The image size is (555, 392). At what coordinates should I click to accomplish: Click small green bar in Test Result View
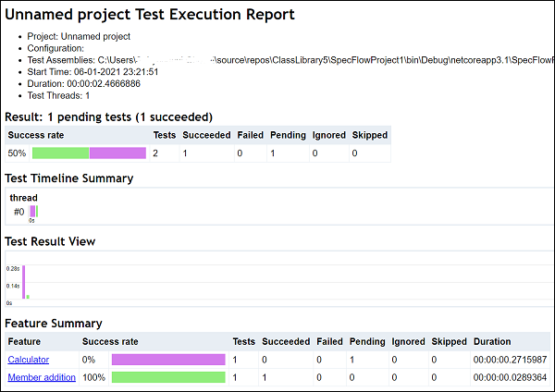click(x=28, y=297)
